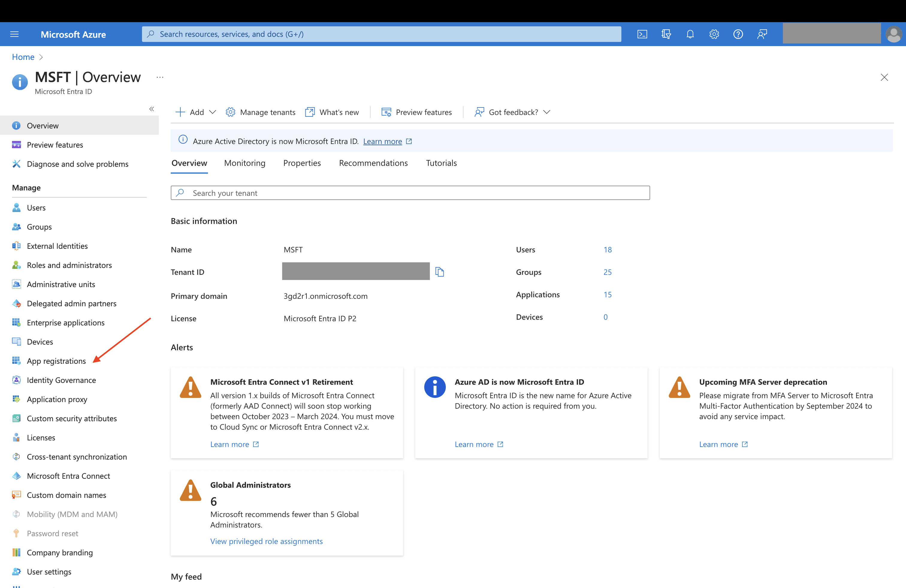
Task: Click the info icon in the Entra ID banner
Action: pyautogui.click(x=183, y=140)
